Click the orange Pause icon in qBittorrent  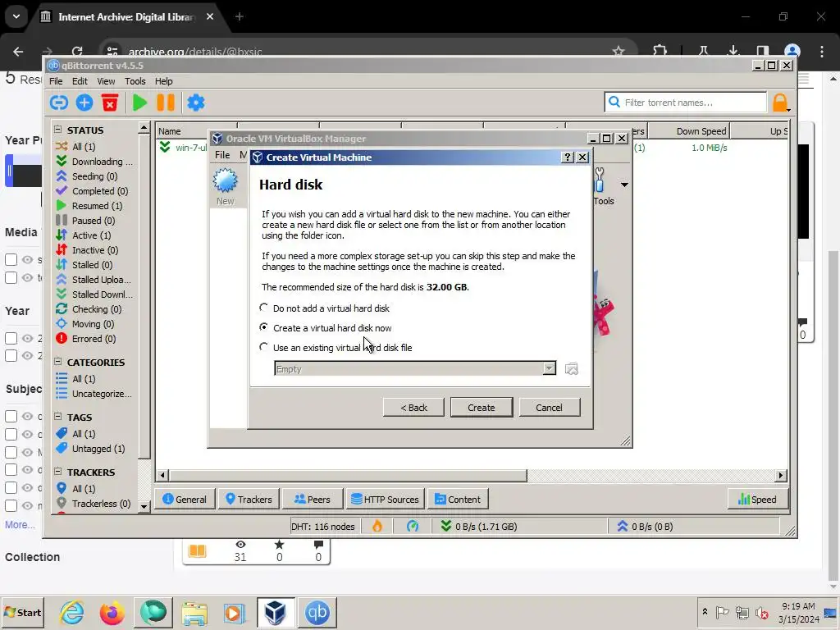coord(166,103)
